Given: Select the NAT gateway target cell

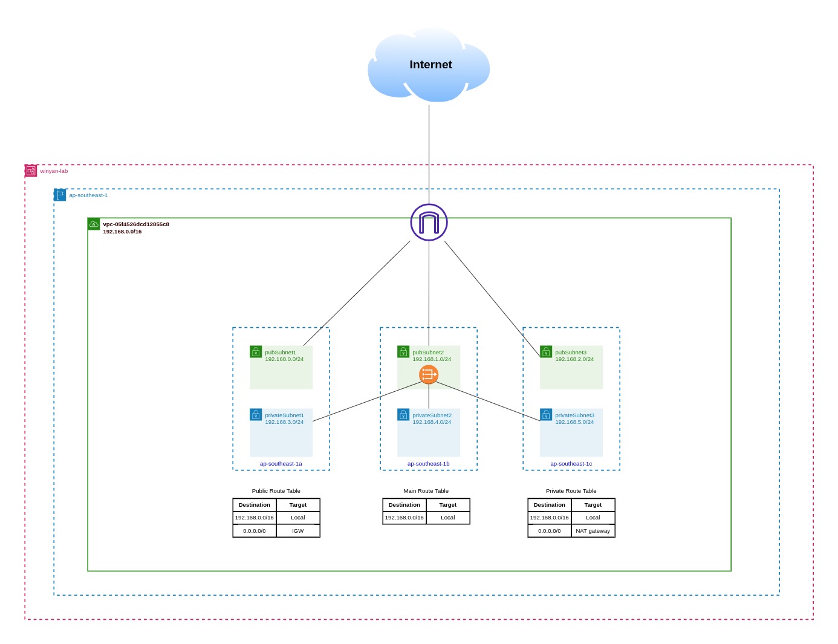Looking at the screenshot, I should [x=593, y=531].
